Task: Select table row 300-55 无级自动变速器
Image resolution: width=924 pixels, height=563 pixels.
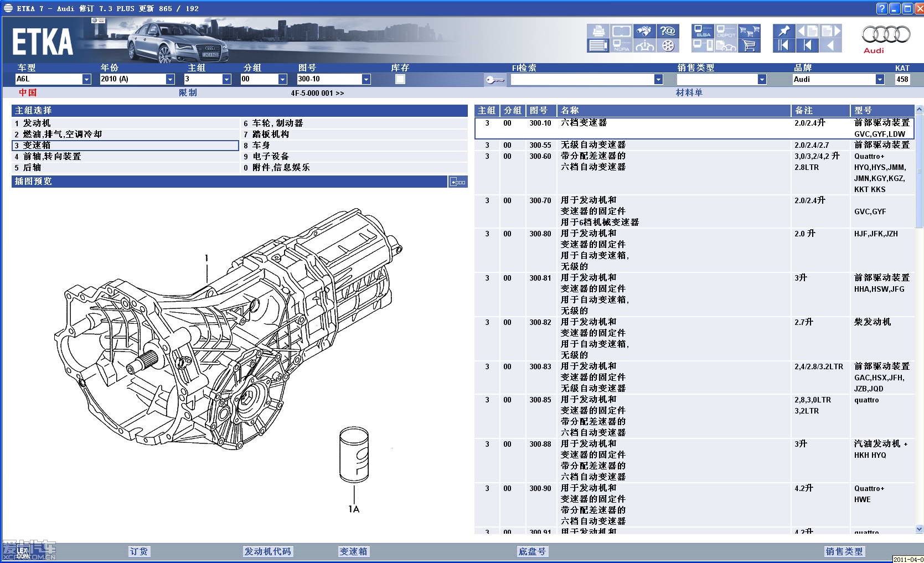Action: pyautogui.click(x=694, y=145)
